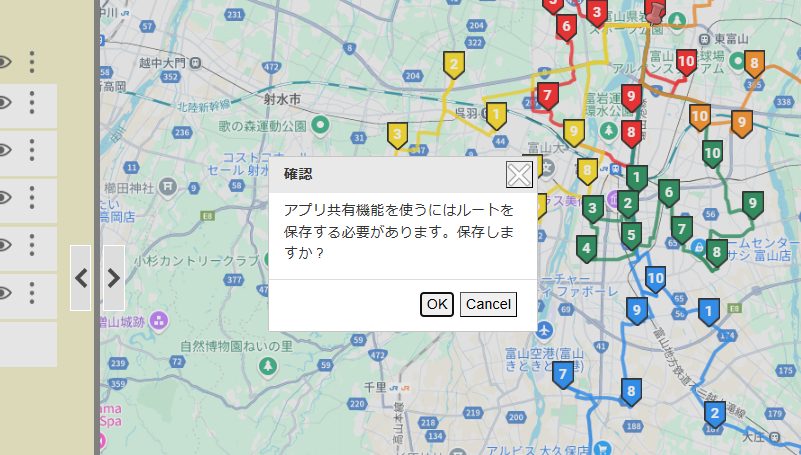Open the second three-dot menu from top
Viewport: 801px width, 455px height.
click(32, 101)
